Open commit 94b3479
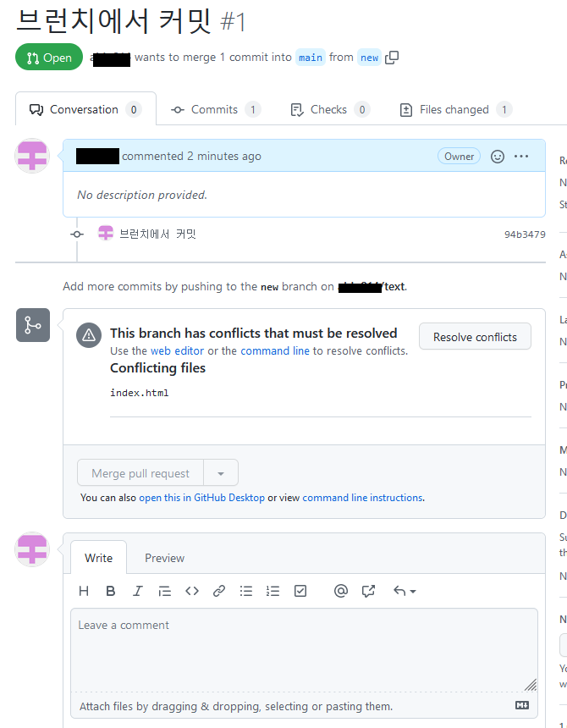 pos(525,234)
